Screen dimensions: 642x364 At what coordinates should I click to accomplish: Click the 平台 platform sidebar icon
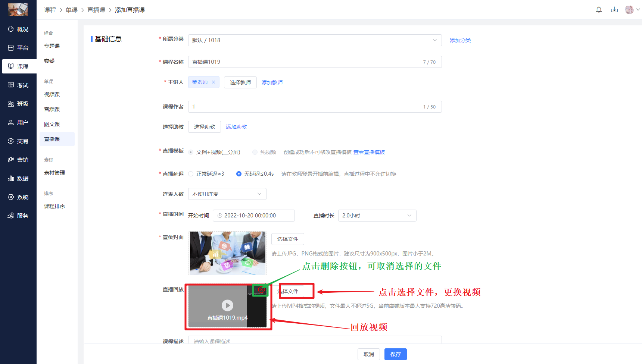[11, 48]
